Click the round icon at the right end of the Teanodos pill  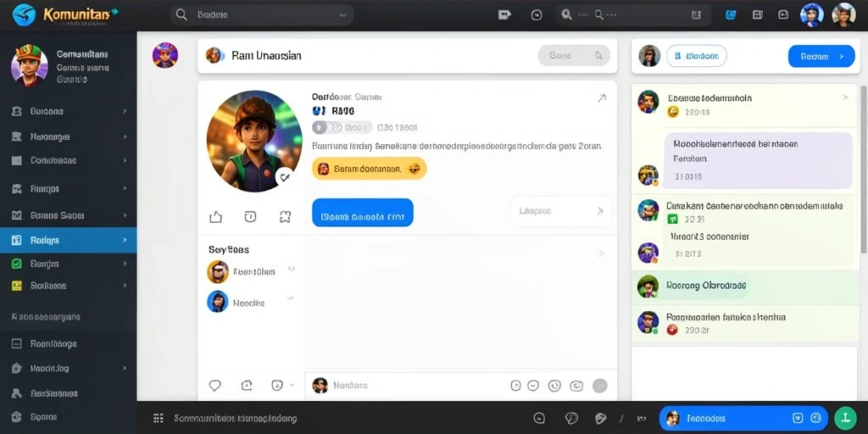[x=815, y=419]
